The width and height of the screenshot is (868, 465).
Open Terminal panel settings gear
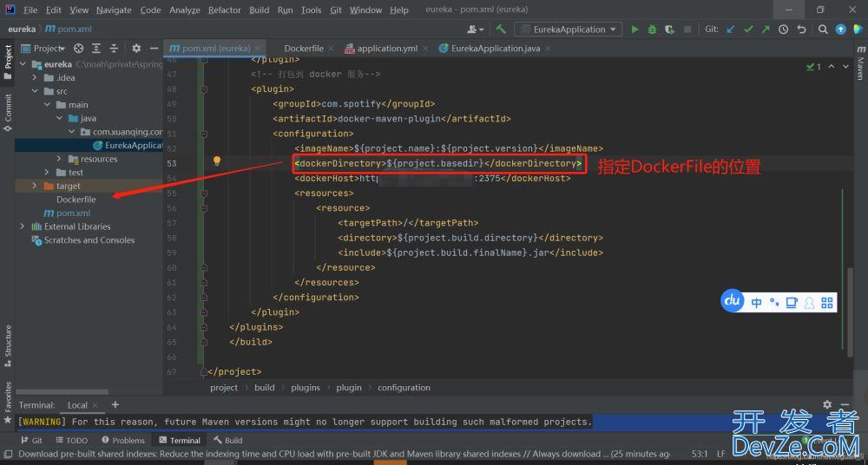(x=827, y=404)
